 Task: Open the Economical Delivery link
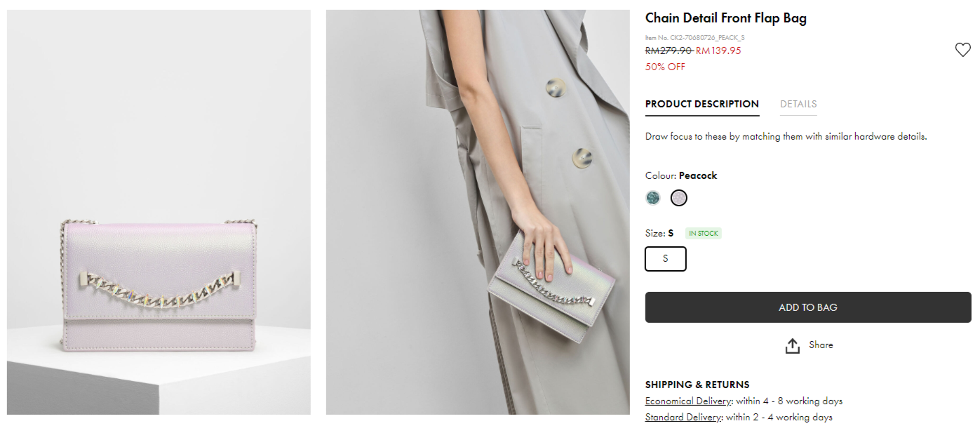pyautogui.click(x=688, y=401)
